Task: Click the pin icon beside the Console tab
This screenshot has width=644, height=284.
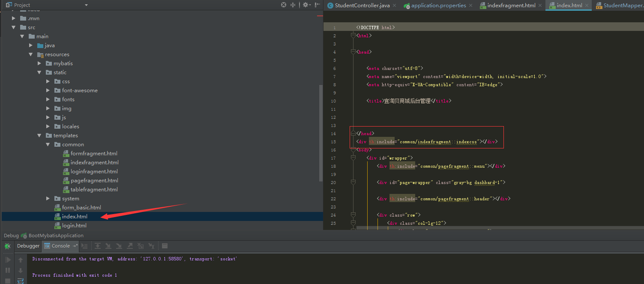Action: tap(75, 246)
